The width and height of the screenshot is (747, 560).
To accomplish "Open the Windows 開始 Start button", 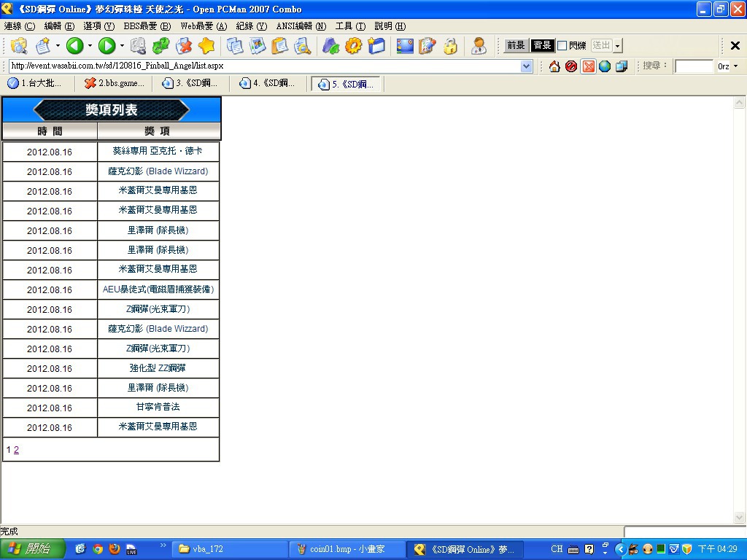I will (x=31, y=549).
